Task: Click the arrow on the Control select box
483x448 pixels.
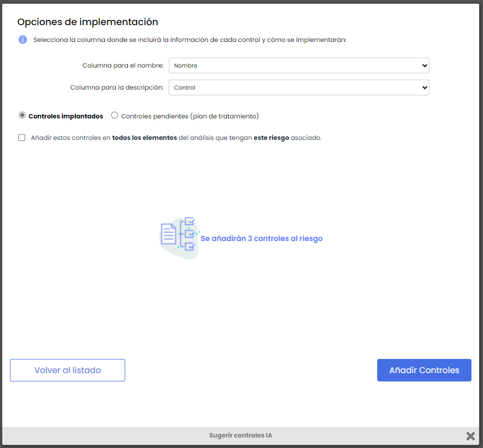Action: [x=424, y=88]
